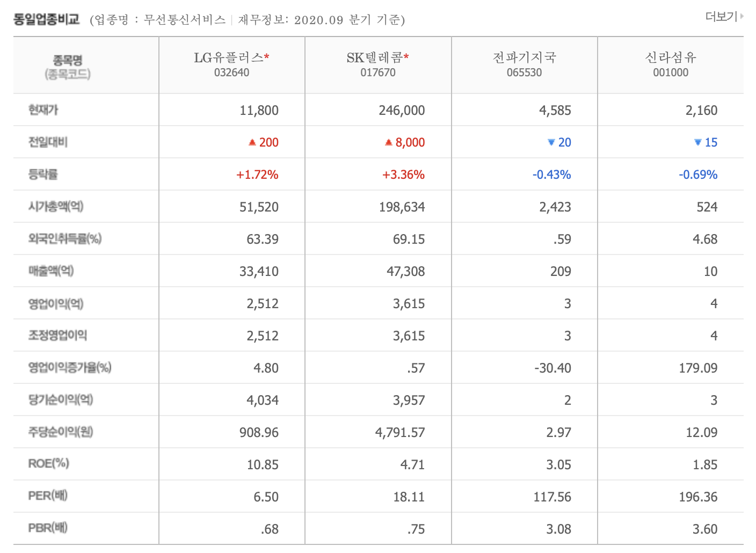The image size is (756, 553).
Task: Click the 전일대비 row label
Action: [x=48, y=142]
